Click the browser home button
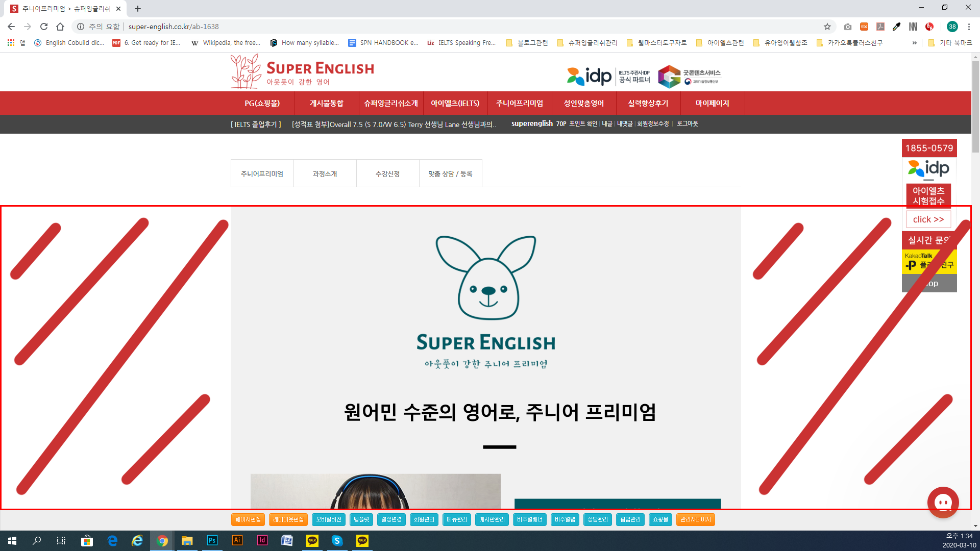Image resolution: width=980 pixels, height=551 pixels. click(60, 27)
